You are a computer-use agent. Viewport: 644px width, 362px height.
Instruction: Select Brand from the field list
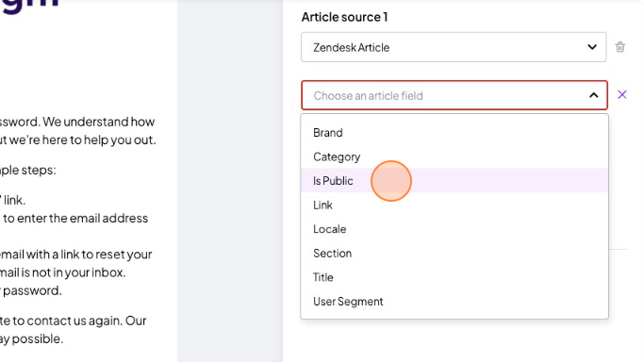pos(454,133)
